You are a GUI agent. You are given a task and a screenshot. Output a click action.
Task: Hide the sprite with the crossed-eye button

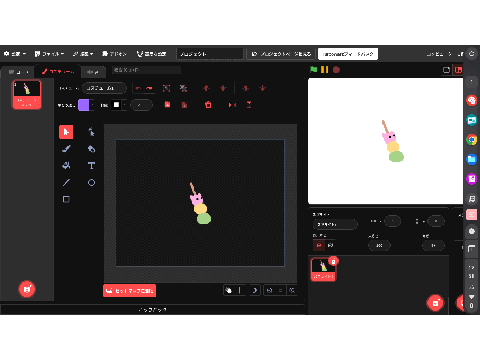click(330, 245)
